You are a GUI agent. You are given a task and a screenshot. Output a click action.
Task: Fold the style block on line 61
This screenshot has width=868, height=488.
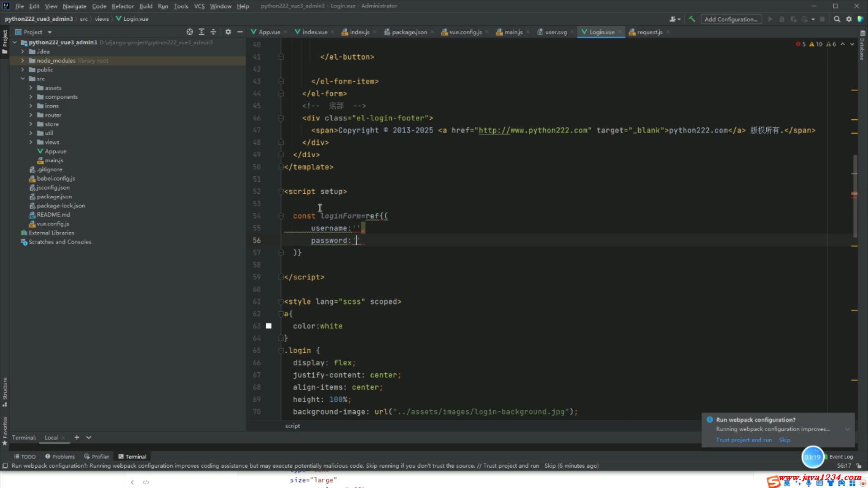pyautogui.click(x=281, y=301)
